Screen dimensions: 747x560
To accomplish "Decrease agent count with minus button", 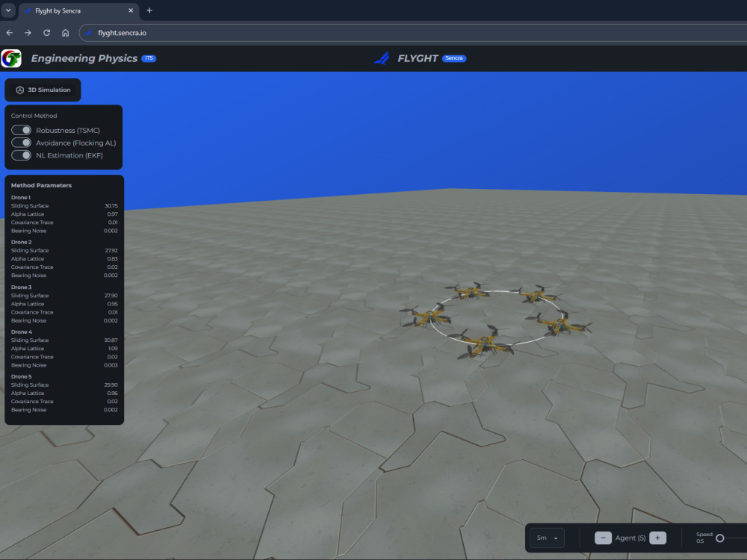I will pyautogui.click(x=603, y=538).
